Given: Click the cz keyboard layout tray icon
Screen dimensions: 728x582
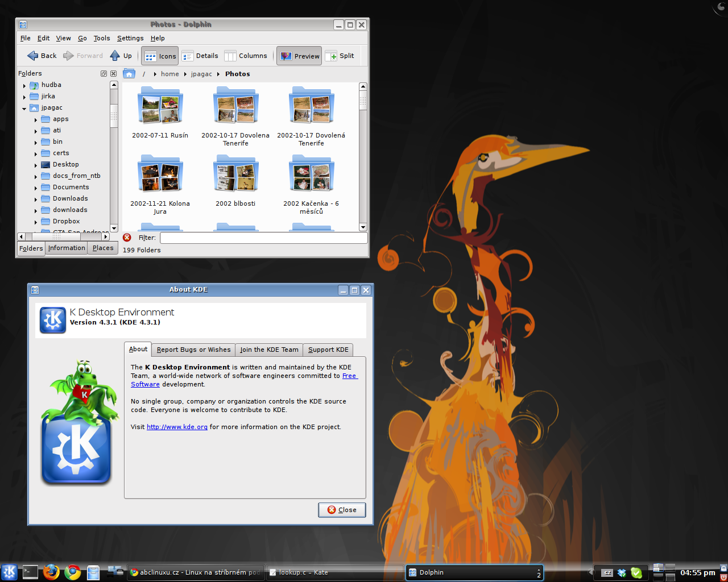Looking at the screenshot, I should coord(607,573).
